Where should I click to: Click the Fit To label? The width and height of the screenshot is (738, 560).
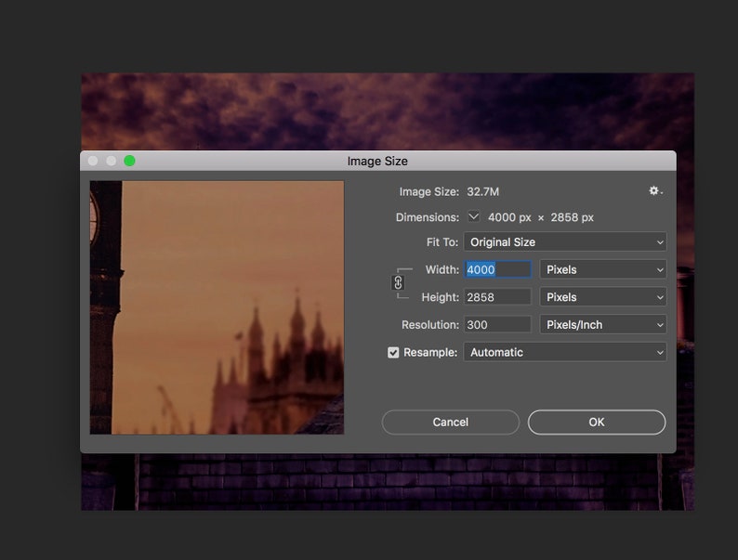(x=441, y=242)
